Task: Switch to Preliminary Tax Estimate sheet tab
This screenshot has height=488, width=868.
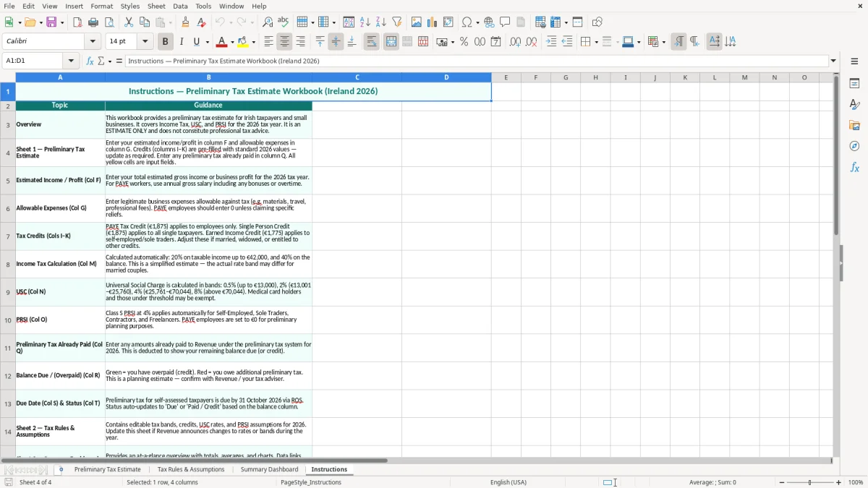Action: [108, 469]
